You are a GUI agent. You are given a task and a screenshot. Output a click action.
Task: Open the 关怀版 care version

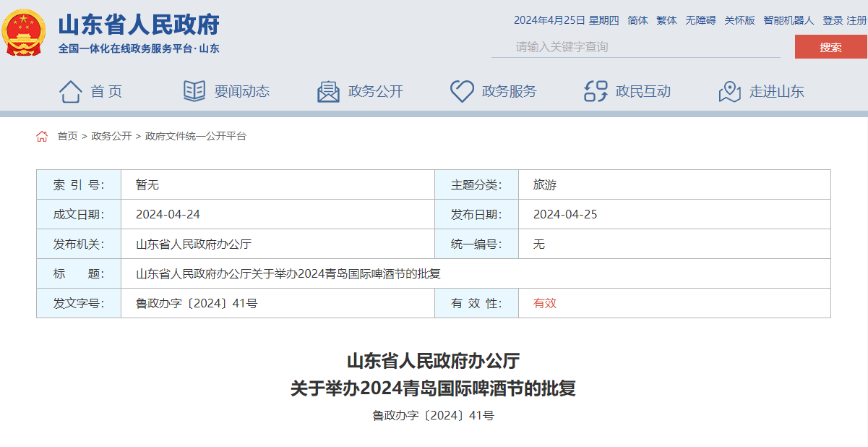739,20
